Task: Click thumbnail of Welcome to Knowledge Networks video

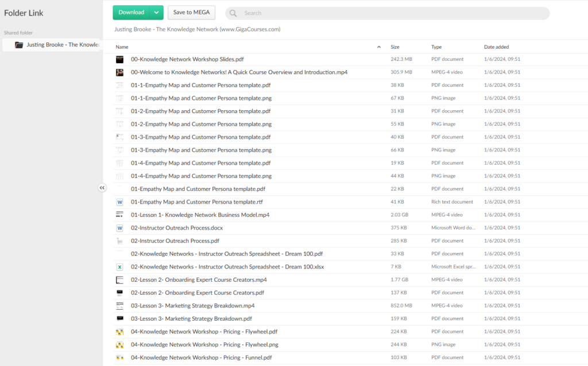Action: 119,72
